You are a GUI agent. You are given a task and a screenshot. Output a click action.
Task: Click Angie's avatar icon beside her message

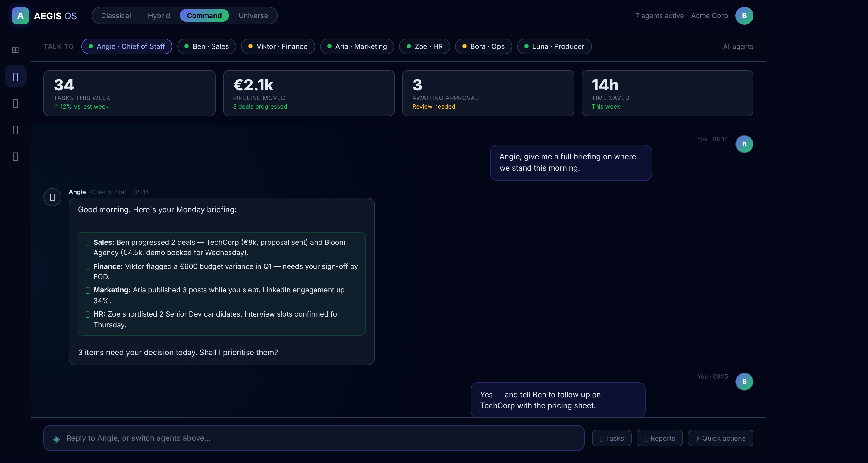point(52,197)
